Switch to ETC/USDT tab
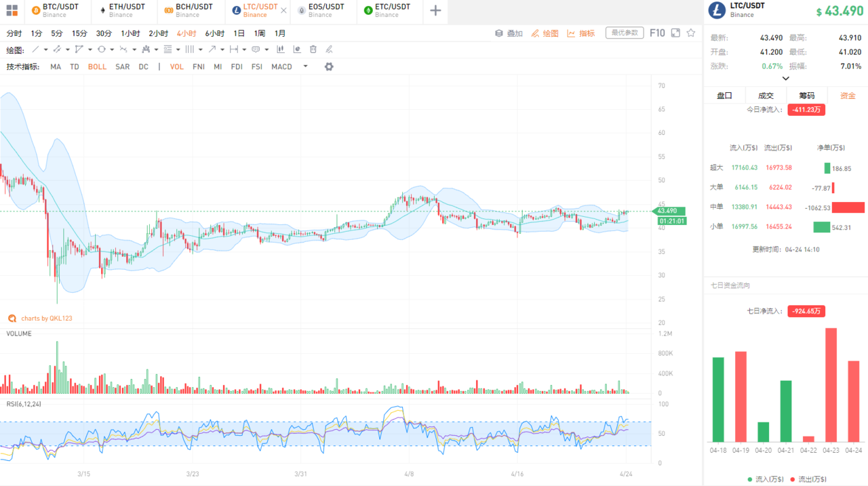This screenshot has height=486, width=868. tap(390, 11)
